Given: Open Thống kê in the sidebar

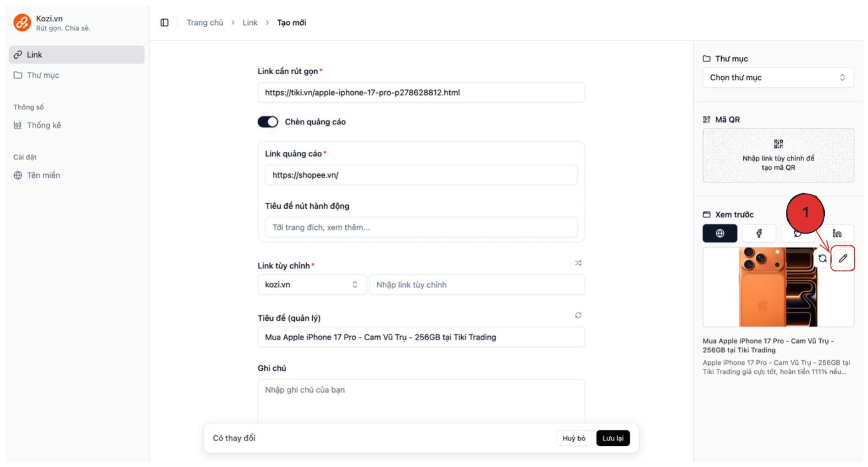Looking at the screenshot, I should pos(44,125).
